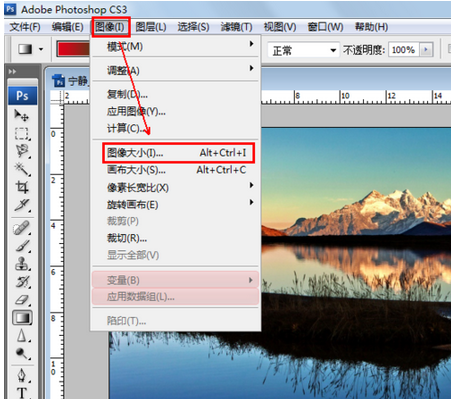
Task: Open the 文件(F) menu
Action: click(x=25, y=27)
